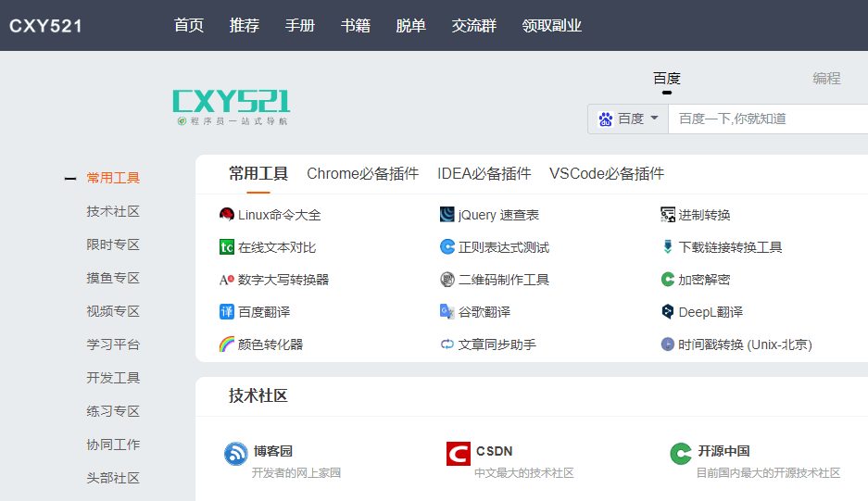Image resolution: width=868 pixels, height=501 pixels.
Task: Click the 博客园 blue logo icon
Action: pos(236,454)
